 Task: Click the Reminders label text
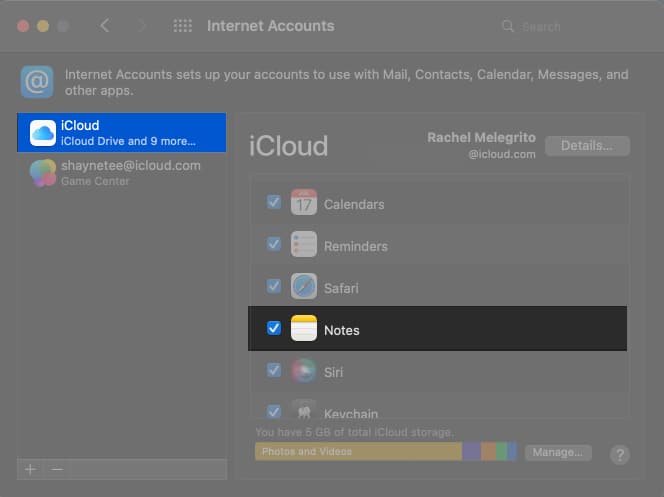pos(356,246)
